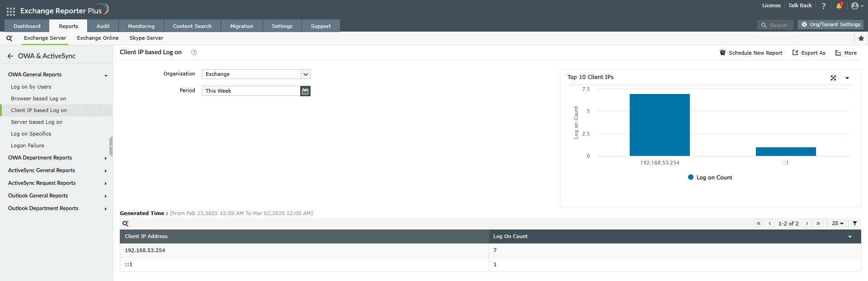Click the help icon beside Client IP based Log on

click(x=194, y=52)
